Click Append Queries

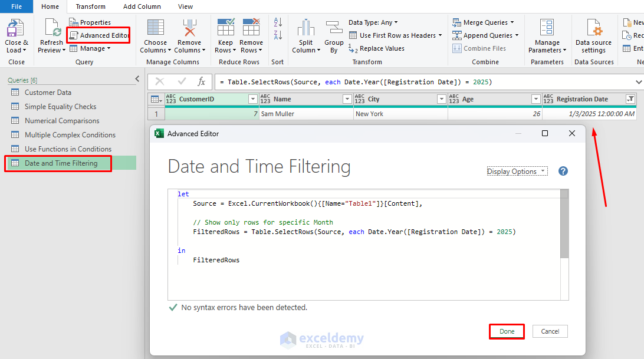[485, 35]
